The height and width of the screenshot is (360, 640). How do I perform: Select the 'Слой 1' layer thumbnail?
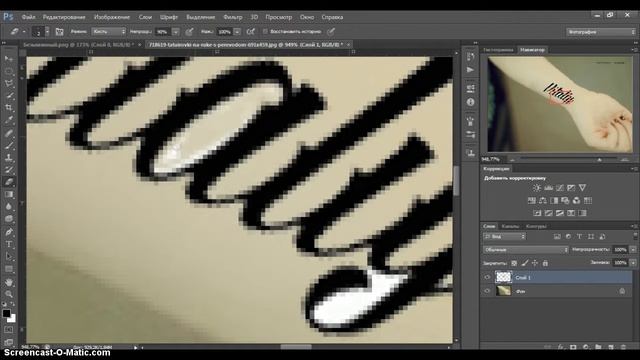503,277
